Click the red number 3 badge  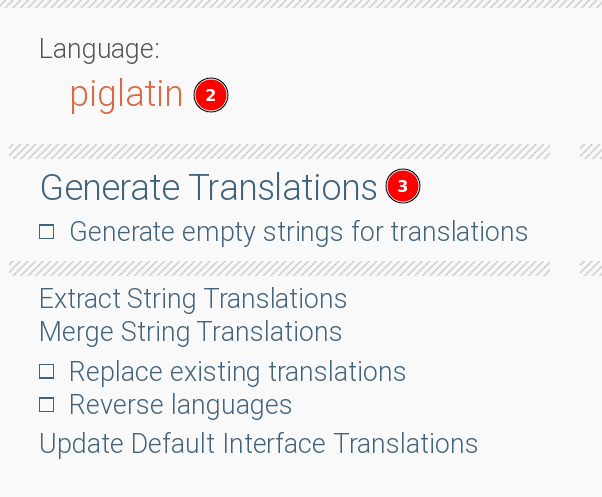(x=402, y=186)
